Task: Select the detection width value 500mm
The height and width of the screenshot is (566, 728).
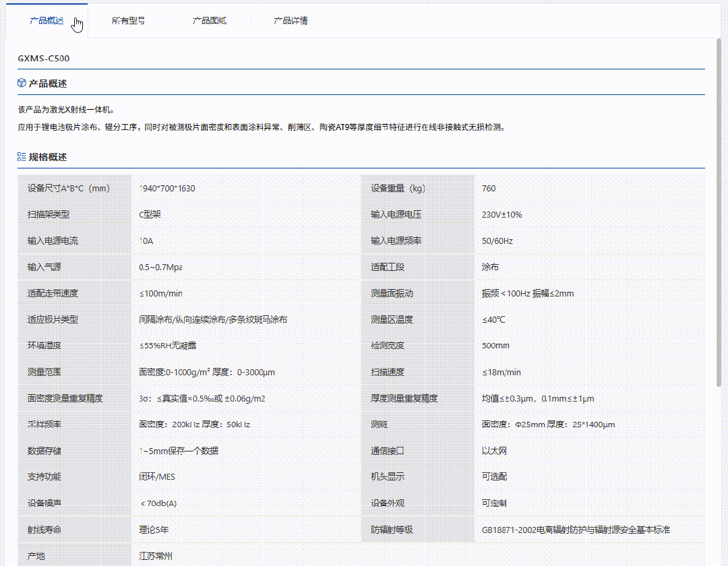Action: (496, 346)
